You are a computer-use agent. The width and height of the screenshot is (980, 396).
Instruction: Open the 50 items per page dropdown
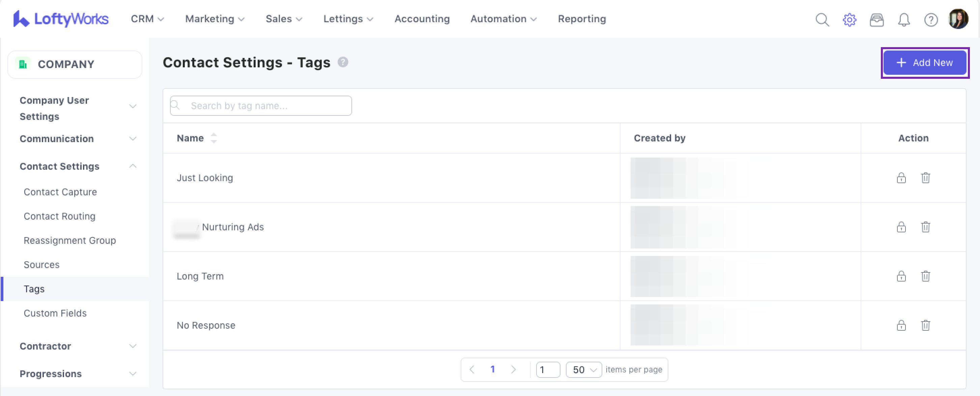pyautogui.click(x=583, y=369)
